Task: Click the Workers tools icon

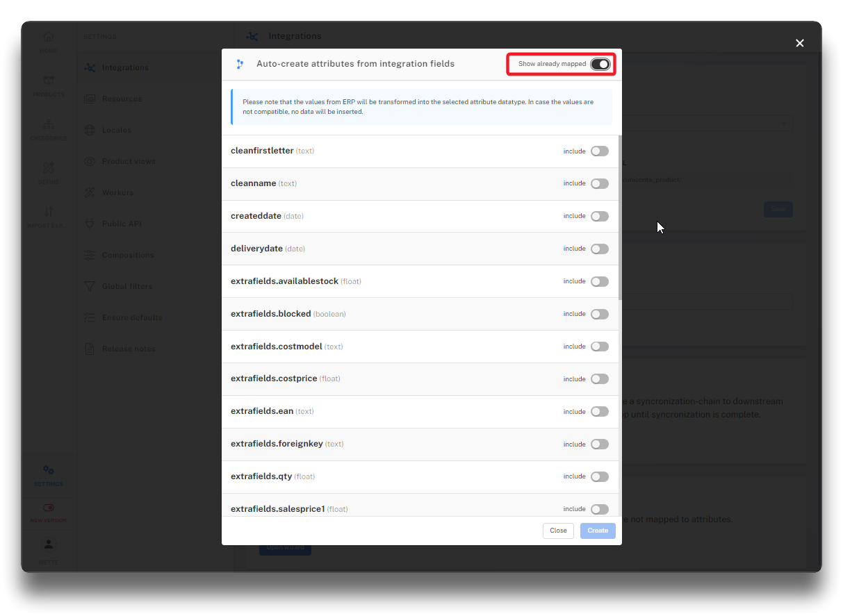Action: point(90,192)
